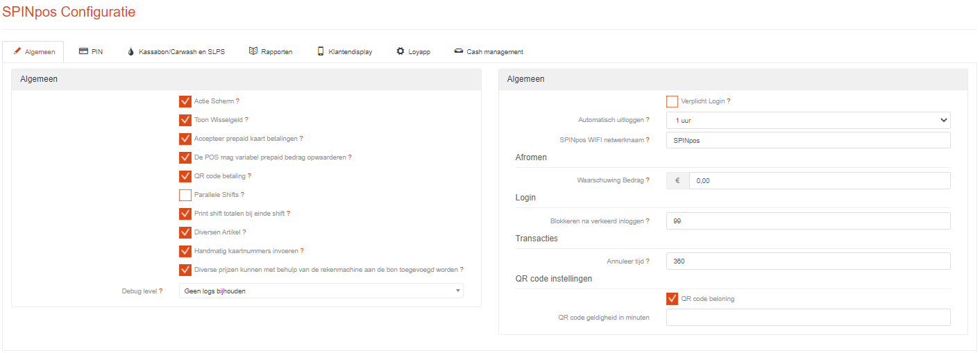
Task: Click help mark beside Diverse prijzen rekenmachine
Action: (462, 270)
